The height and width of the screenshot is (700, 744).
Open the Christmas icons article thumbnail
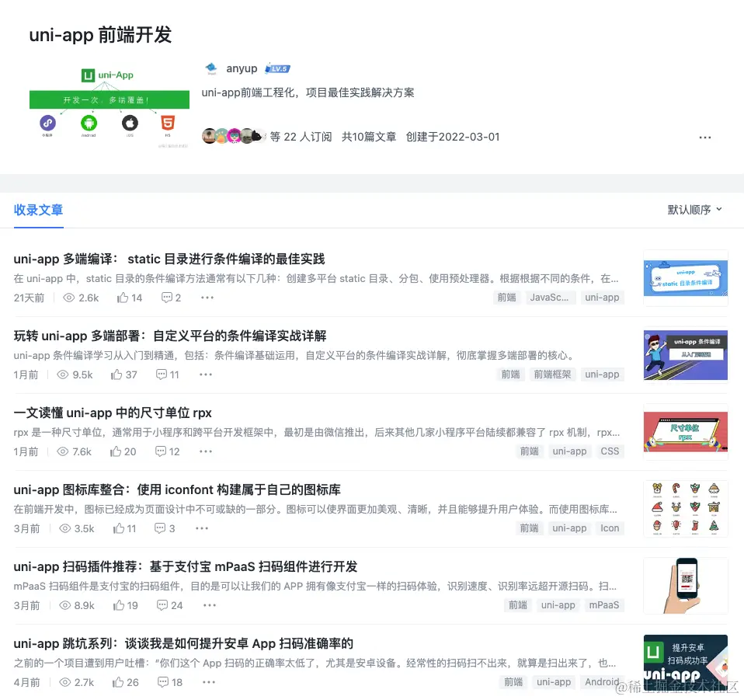pyautogui.click(x=686, y=509)
